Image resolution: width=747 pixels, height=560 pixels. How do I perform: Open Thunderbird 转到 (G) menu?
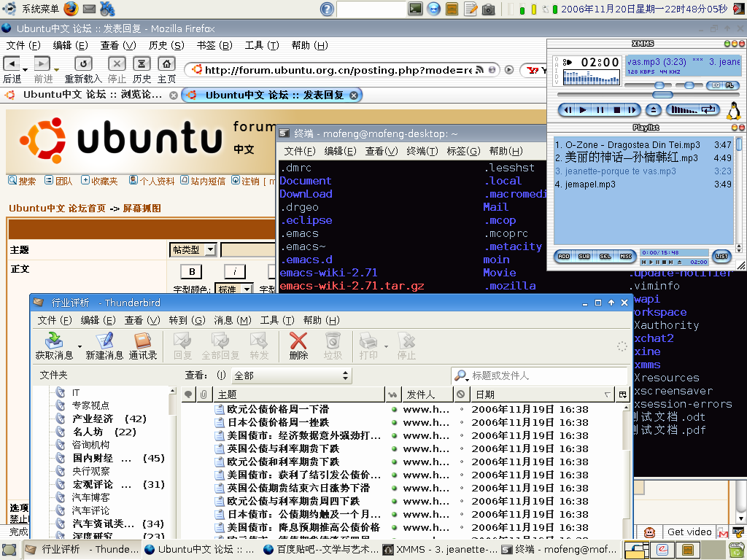click(187, 320)
